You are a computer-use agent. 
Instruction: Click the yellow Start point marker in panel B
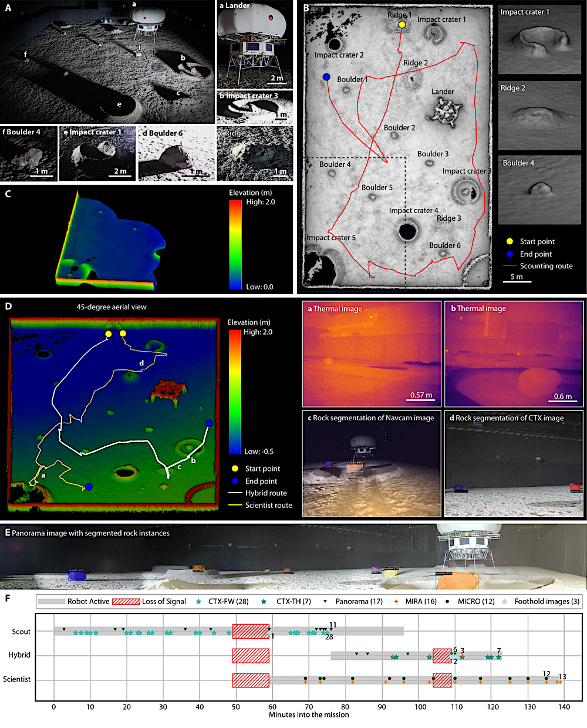click(402, 25)
